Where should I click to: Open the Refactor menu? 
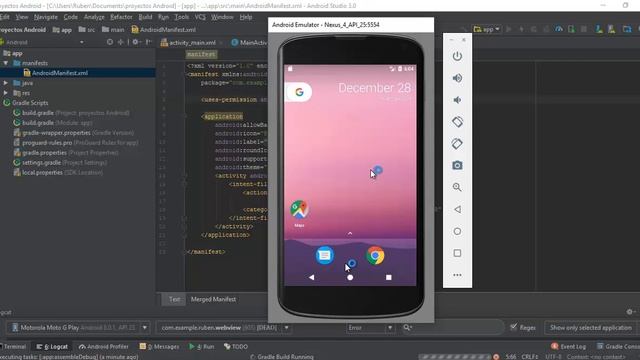point(121,17)
